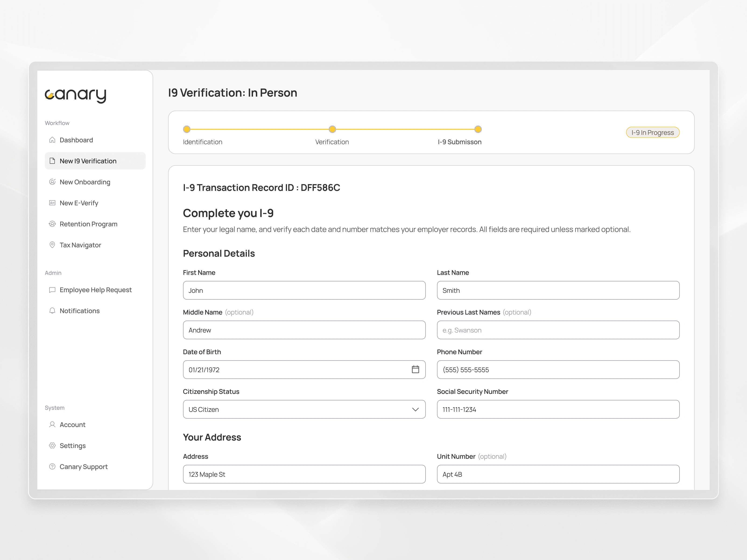This screenshot has width=747, height=560.
Task: Click the Notifications bell icon
Action: pyautogui.click(x=52, y=311)
